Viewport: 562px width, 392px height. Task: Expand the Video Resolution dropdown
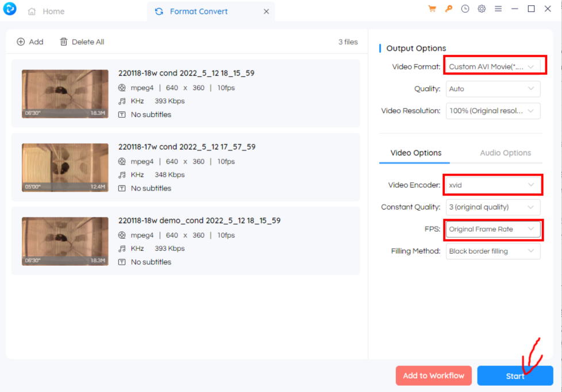[493, 111]
